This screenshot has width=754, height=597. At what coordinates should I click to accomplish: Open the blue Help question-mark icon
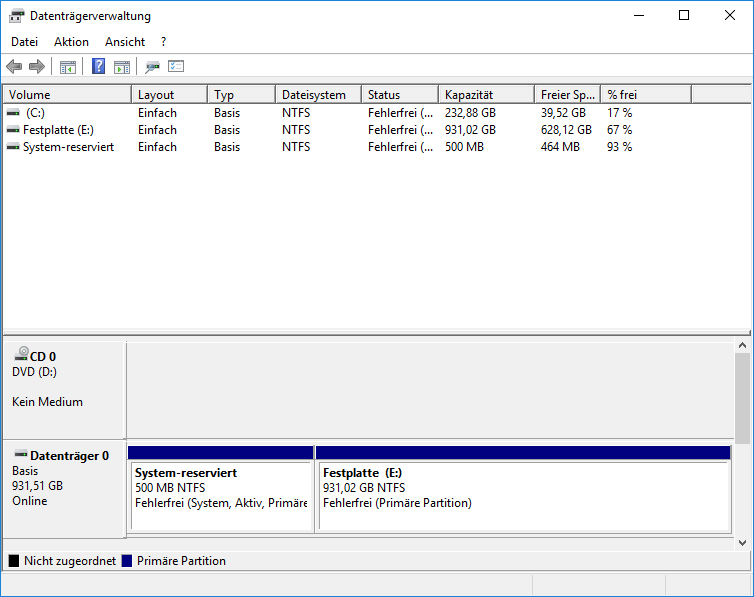click(98, 66)
